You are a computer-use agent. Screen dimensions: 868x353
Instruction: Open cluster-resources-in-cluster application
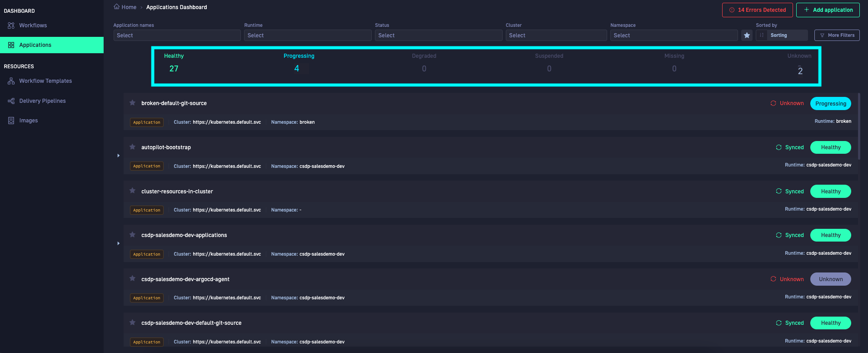(x=177, y=192)
